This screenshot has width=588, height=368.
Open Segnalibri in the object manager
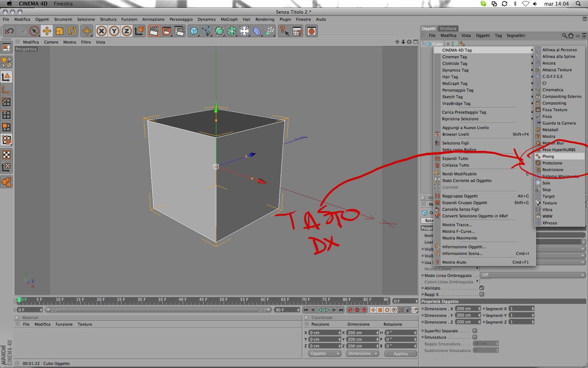pyautogui.click(x=516, y=35)
